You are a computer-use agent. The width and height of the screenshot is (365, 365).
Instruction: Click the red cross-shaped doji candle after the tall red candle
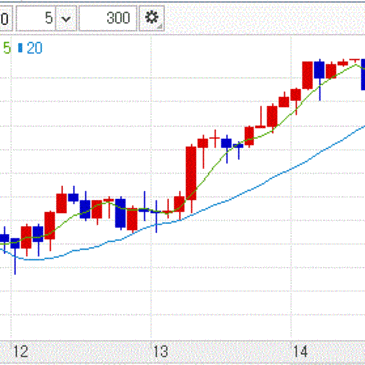(x=215, y=138)
